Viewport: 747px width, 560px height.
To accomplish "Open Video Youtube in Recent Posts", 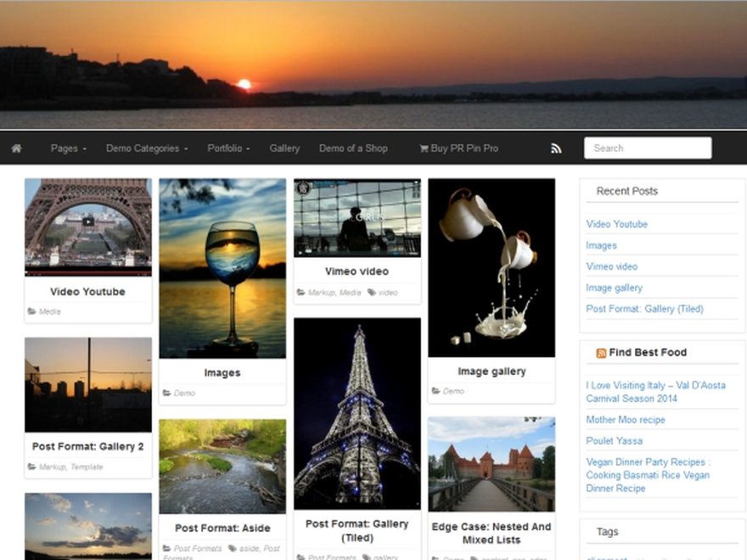I will point(616,224).
